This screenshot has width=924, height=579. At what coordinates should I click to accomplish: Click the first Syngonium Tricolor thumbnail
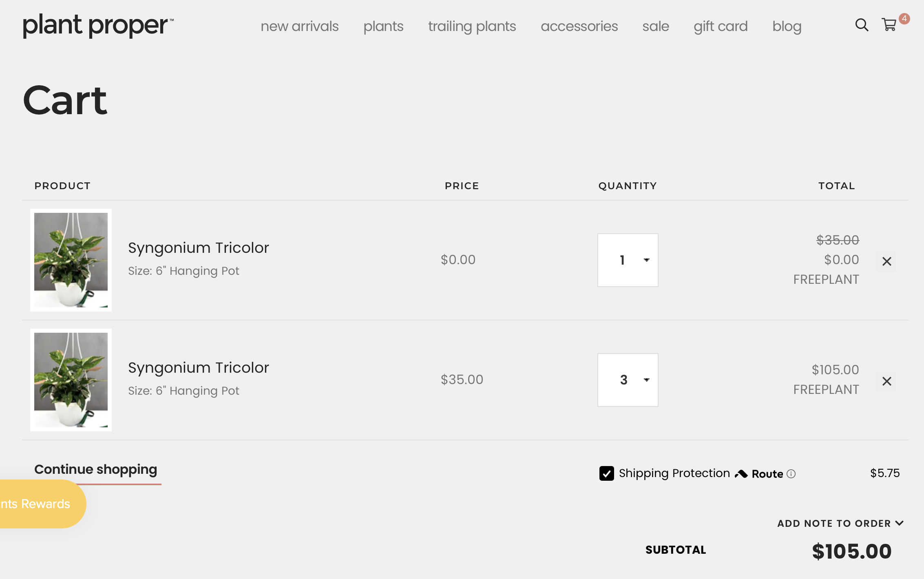pyautogui.click(x=71, y=260)
